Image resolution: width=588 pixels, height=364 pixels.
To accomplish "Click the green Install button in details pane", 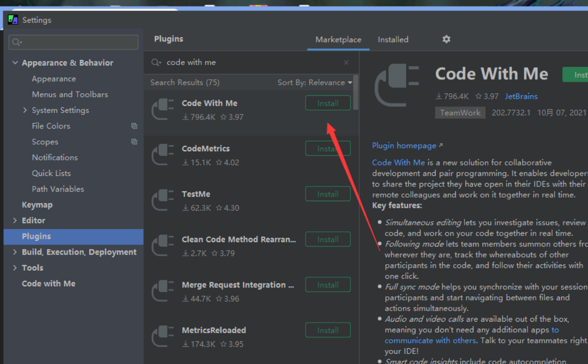I will 575,75.
